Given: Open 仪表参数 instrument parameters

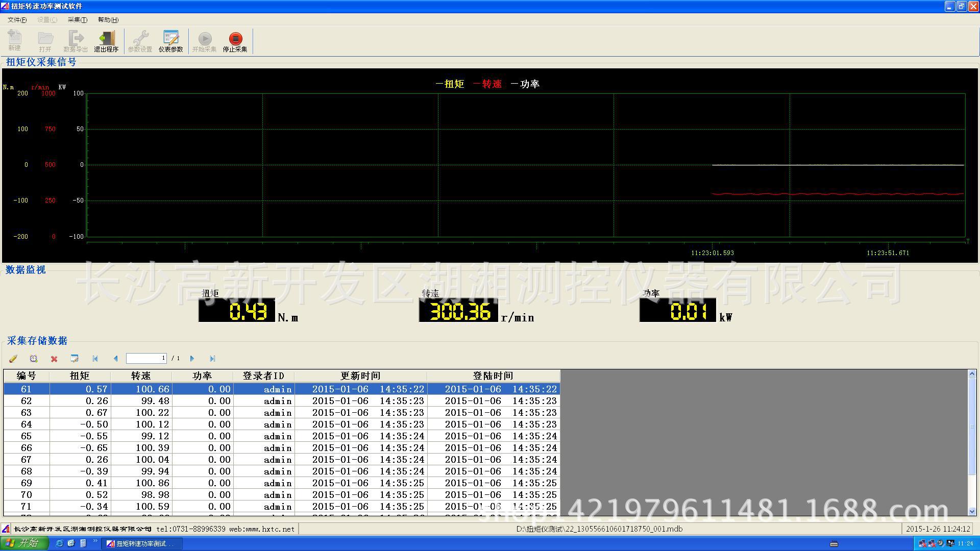Looking at the screenshot, I should pos(170,42).
